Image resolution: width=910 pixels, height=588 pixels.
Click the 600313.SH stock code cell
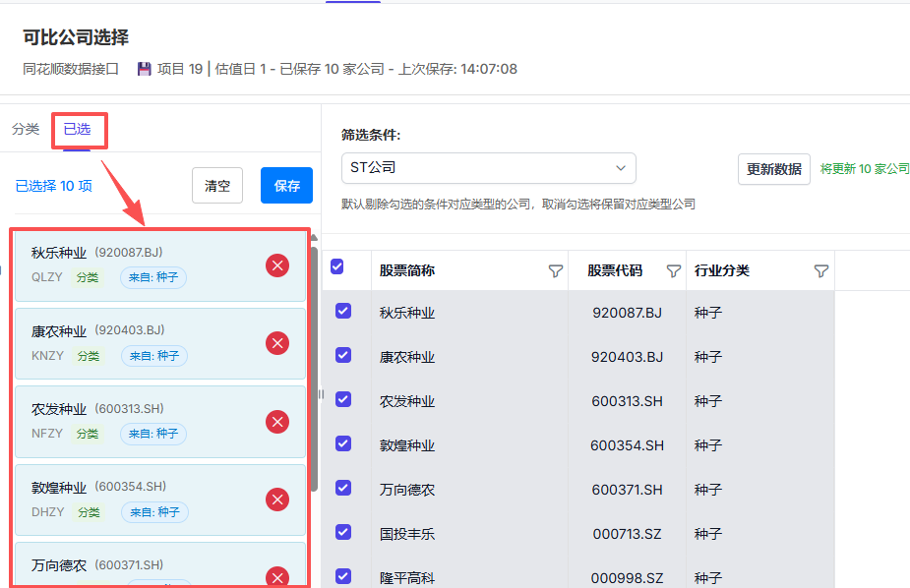pos(627,401)
